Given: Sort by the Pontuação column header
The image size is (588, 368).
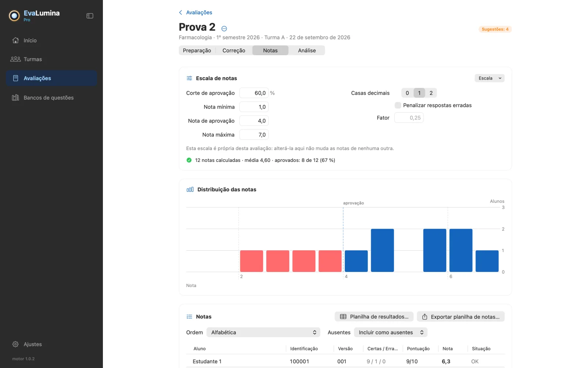Looking at the screenshot, I should click(x=418, y=349).
